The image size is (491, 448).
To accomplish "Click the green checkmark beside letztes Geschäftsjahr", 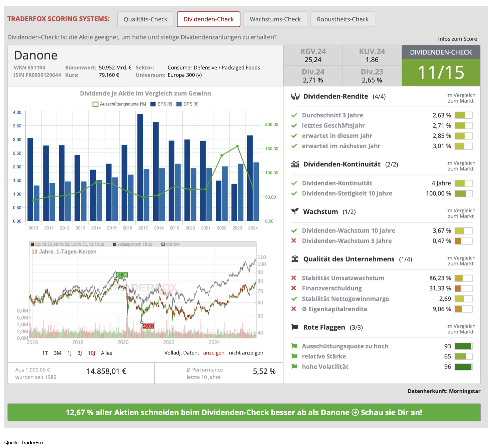I will point(294,126).
